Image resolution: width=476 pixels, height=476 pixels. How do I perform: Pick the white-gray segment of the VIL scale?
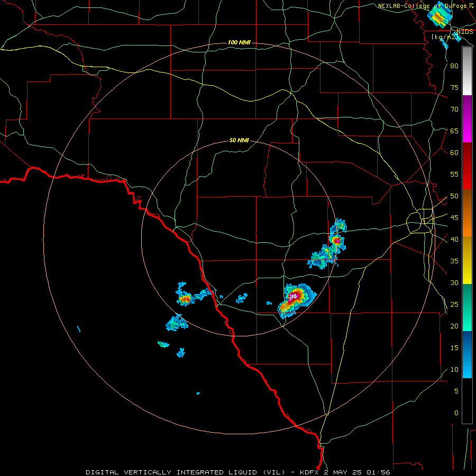coord(467,71)
